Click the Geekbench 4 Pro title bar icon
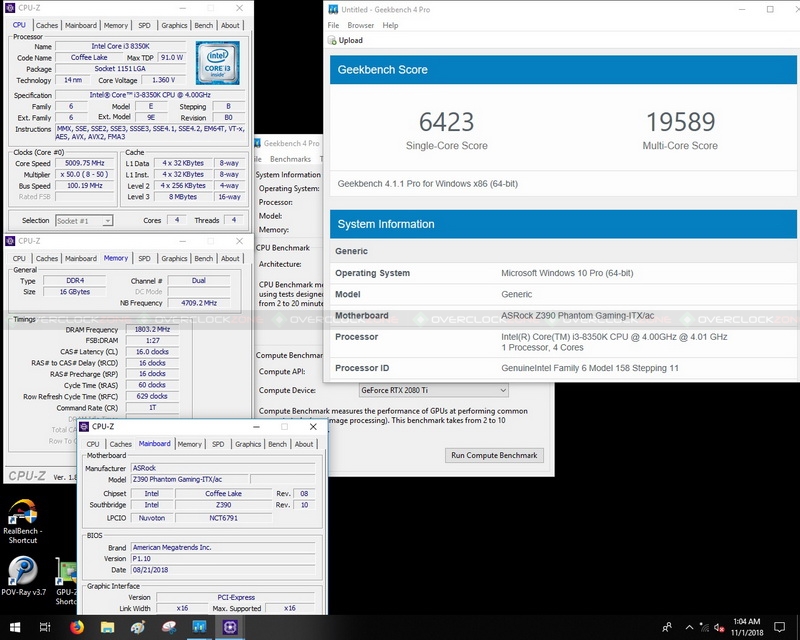This screenshot has width=800, height=640. point(333,9)
